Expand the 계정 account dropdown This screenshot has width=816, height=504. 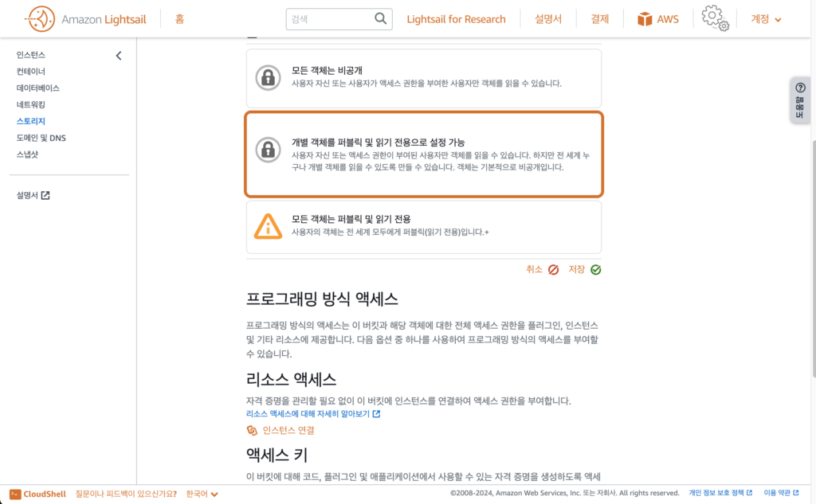click(766, 19)
